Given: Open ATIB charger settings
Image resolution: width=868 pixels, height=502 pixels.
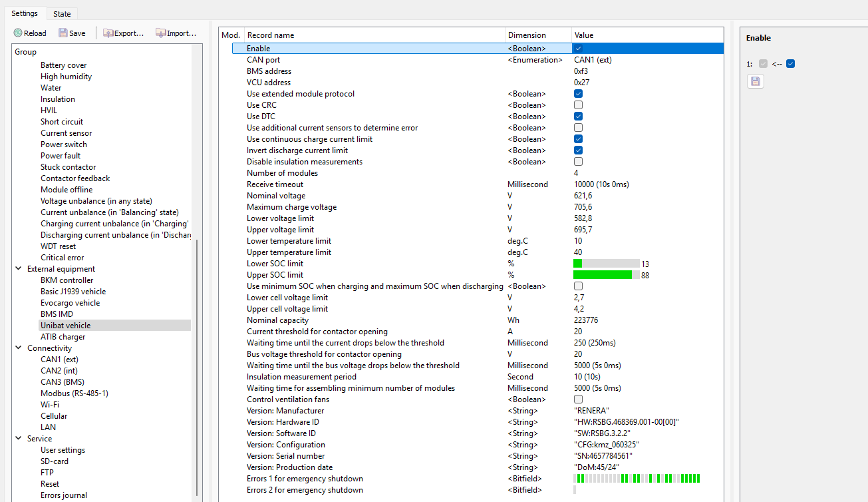Looking at the screenshot, I should [63, 337].
